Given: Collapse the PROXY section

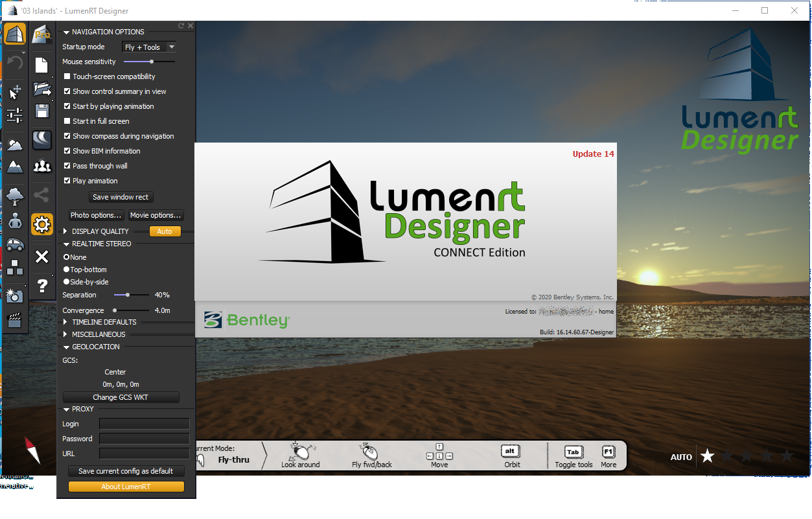Looking at the screenshot, I should pos(66,409).
